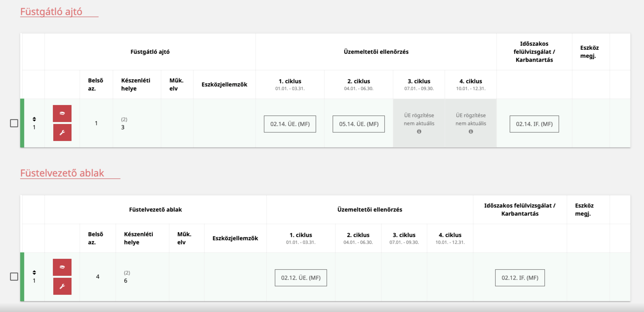Viewport: 644px width, 312px height.
Task: Open the 02.12. ÜE. (MF) entry
Action: [301, 278]
